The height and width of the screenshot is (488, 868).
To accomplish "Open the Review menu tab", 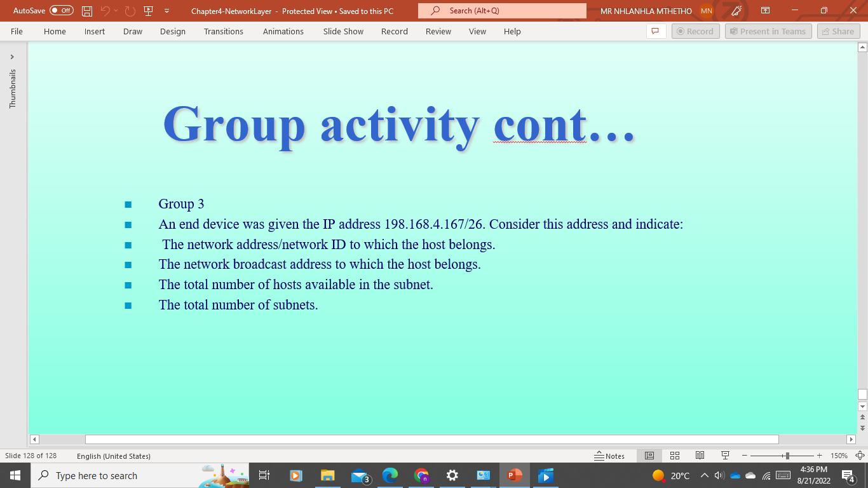I will [438, 31].
